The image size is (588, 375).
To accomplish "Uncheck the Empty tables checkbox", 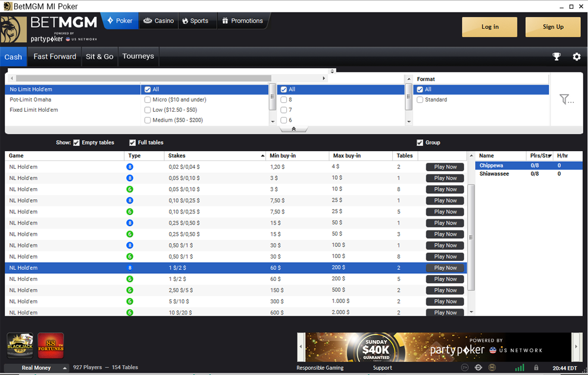I will tap(76, 142).
